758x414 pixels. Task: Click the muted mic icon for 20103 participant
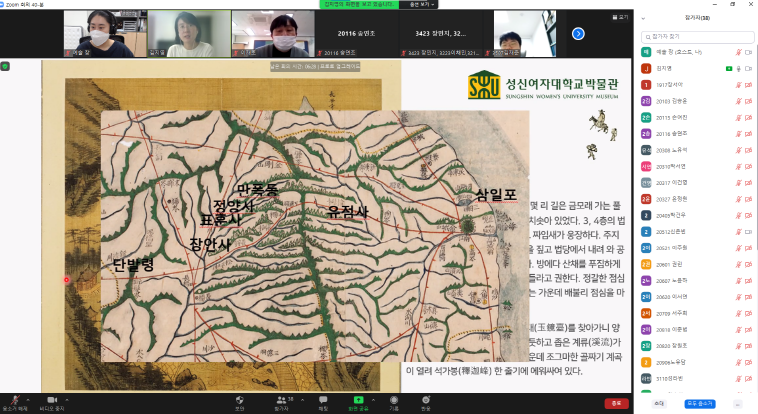739,101
